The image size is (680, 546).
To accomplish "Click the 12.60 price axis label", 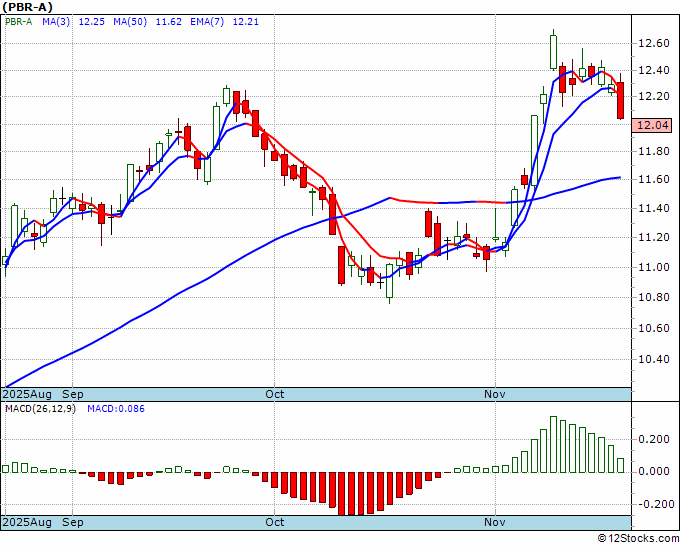I will [x=654, y=43].
